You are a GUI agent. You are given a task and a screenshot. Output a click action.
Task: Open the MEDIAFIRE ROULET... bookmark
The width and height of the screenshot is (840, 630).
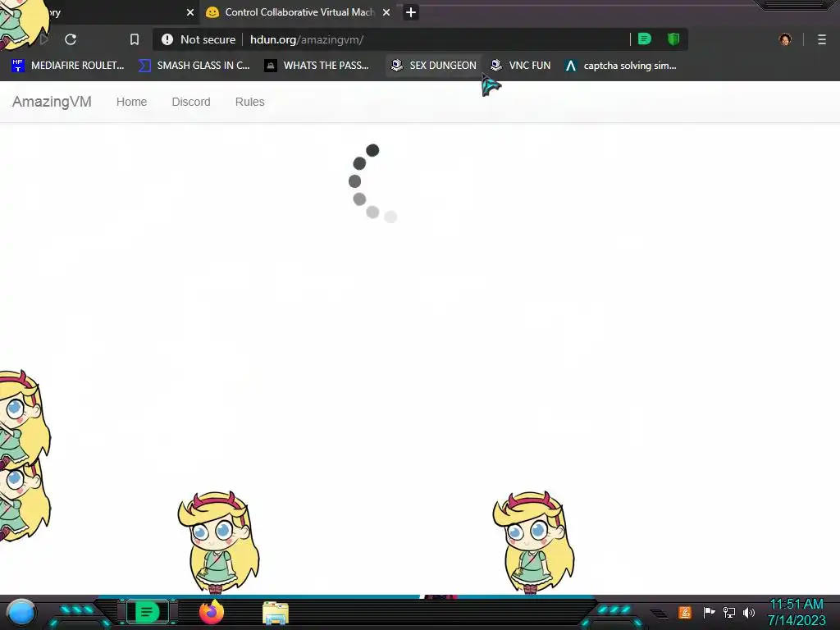(x=68, y=66)
